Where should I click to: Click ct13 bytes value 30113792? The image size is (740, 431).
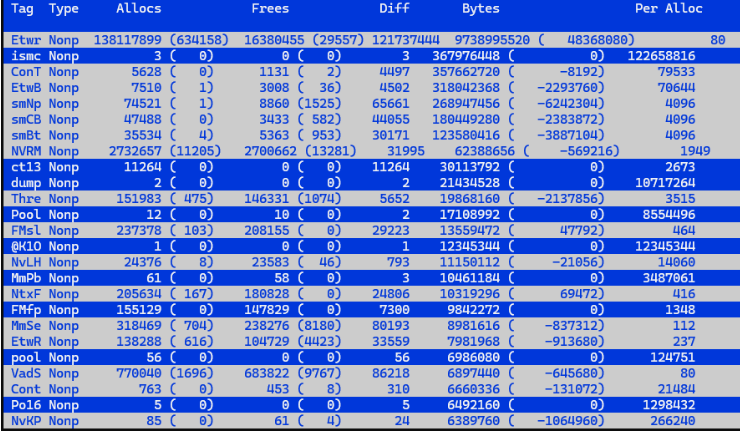(x=470, y=167)
